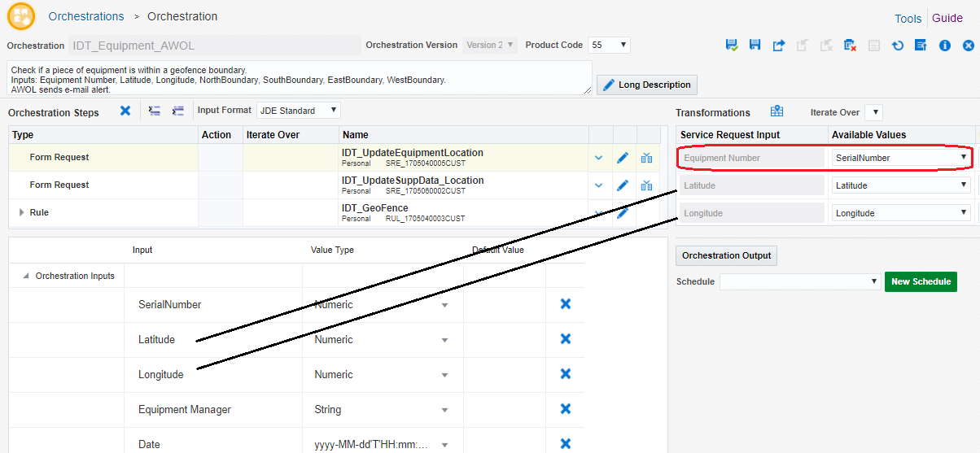This screenshot has height=453, width=980.
Task: Open the Tools menu
Action: pyautogui.click(x=908, y=19)
